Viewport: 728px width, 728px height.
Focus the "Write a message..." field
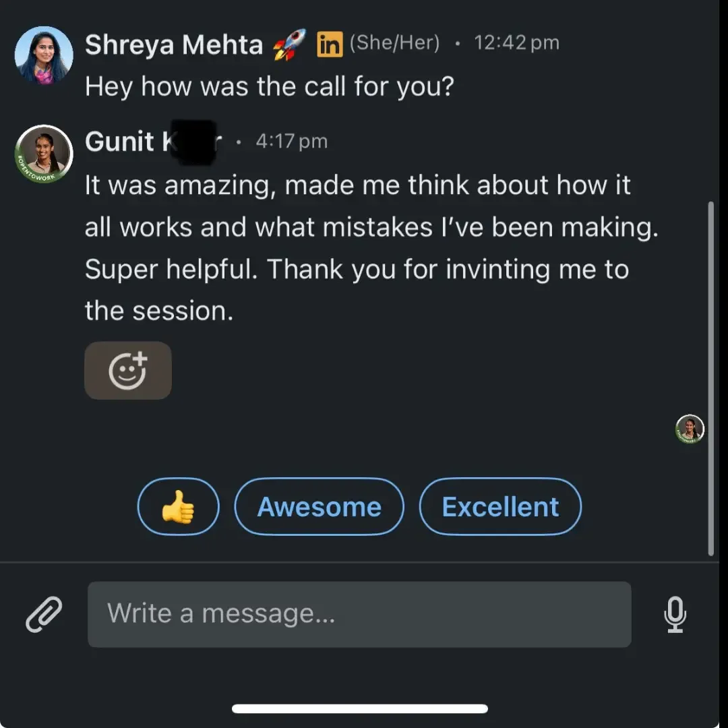(x=359, y=614)
